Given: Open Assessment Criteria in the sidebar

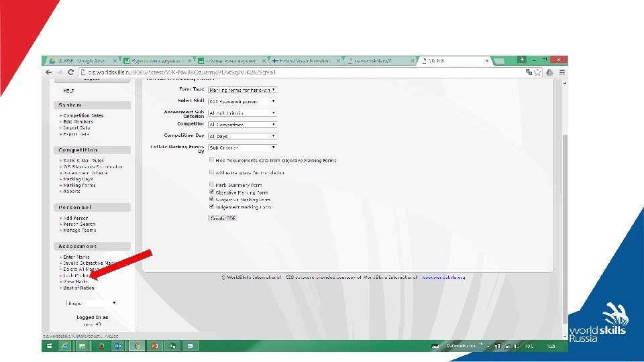Looking at the screenshot, I should [x=85, y=173].
